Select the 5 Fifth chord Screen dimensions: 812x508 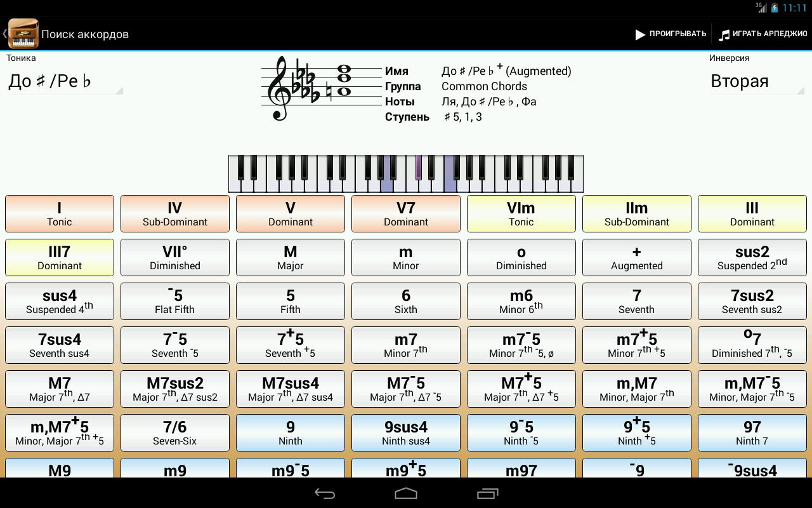point(291,302)
